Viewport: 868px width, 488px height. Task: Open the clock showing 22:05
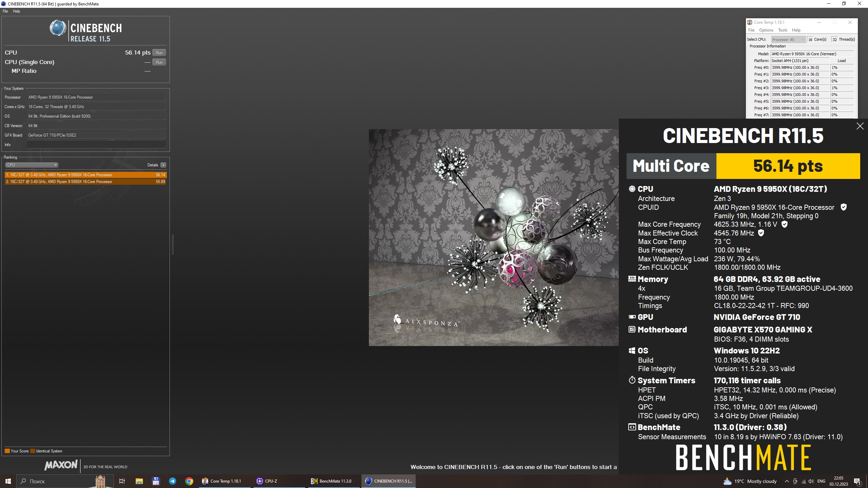[x=839, y=481]
